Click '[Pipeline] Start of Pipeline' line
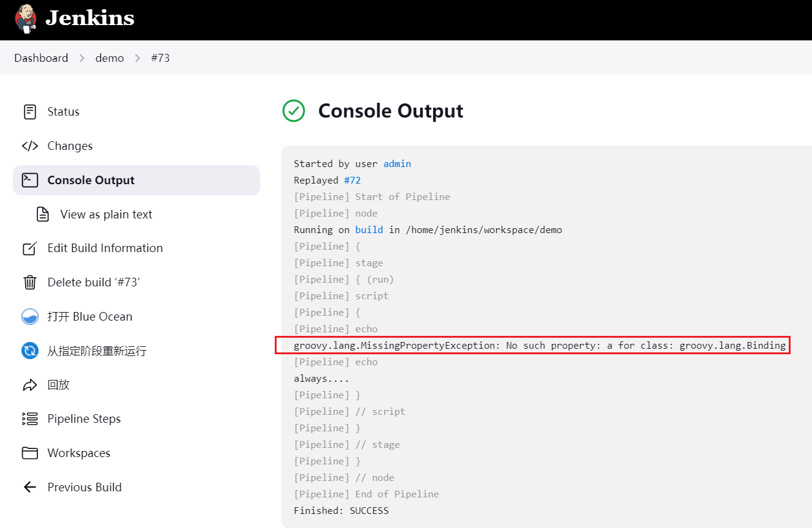Viewport: 812px width, 528px height. pyautogui.click(x=372, y=197)
